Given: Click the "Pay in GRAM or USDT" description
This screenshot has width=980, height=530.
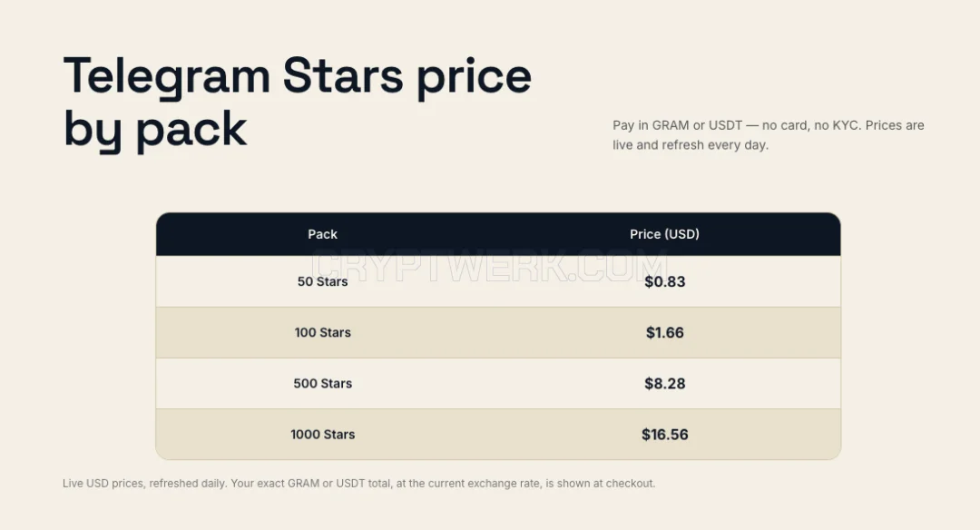Looking at the screenshot, I should pyautogui.click(x=769, y=135).
